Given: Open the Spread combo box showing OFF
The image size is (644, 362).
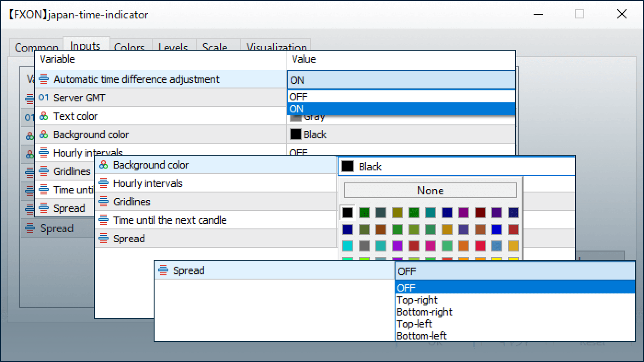Looking at the screenshot, I should point(515,271).
